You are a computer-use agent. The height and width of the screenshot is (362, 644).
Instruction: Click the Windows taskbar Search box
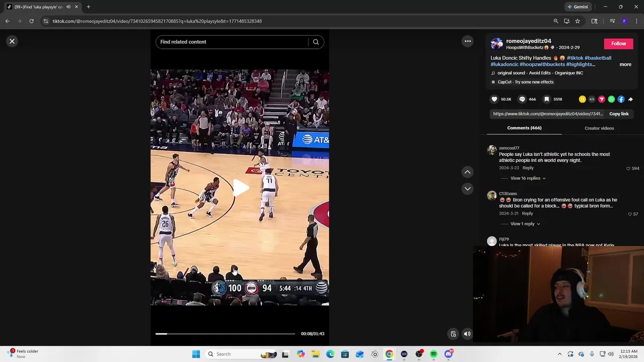(x=240, y=354)
